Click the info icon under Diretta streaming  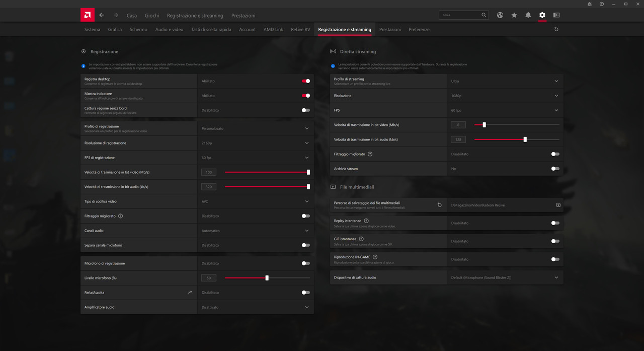coord(333,66)
